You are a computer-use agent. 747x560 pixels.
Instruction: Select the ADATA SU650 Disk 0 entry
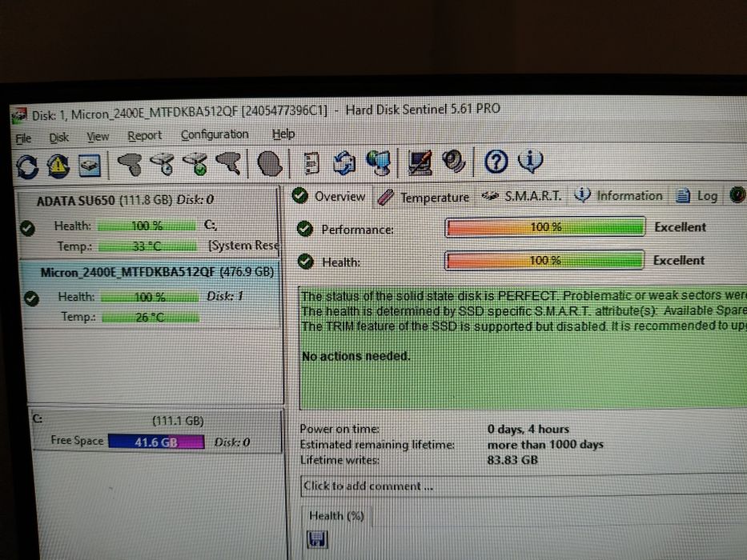(x=149, y=223)
